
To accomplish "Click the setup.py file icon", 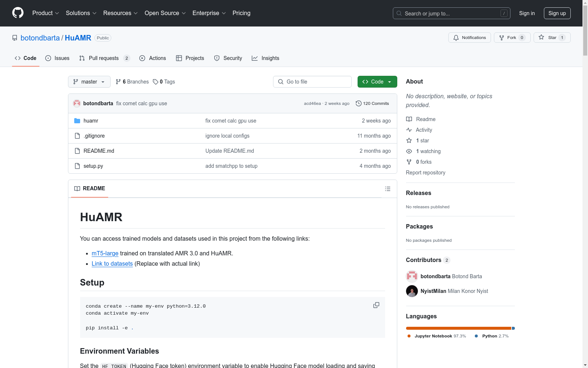I will 77,166.
